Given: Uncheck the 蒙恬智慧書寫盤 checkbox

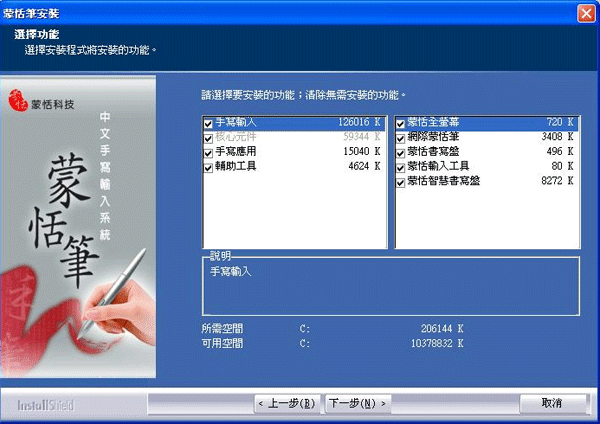Looking at the screenshot, I should click(x=400, y=182).
